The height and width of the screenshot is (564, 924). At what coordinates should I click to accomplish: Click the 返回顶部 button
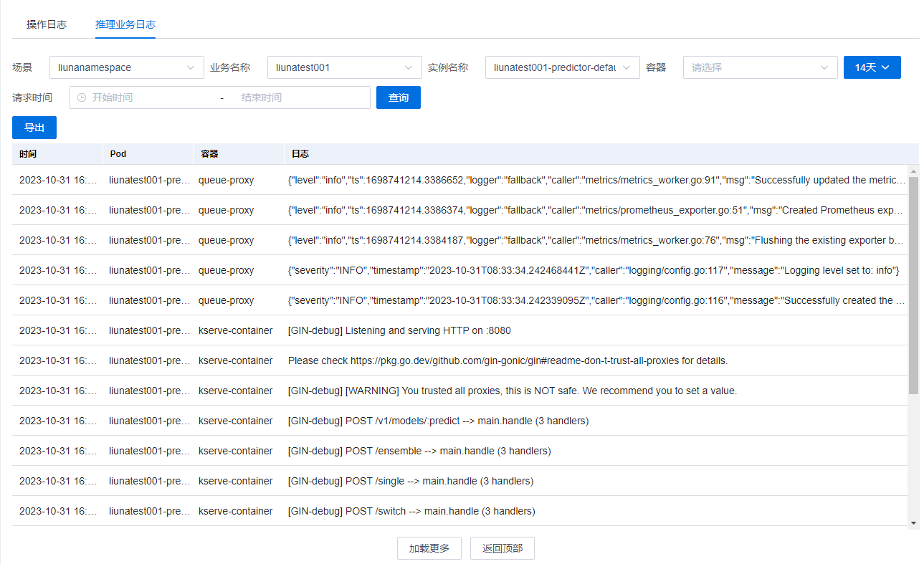pyautogui.click(x=502, y=548)
